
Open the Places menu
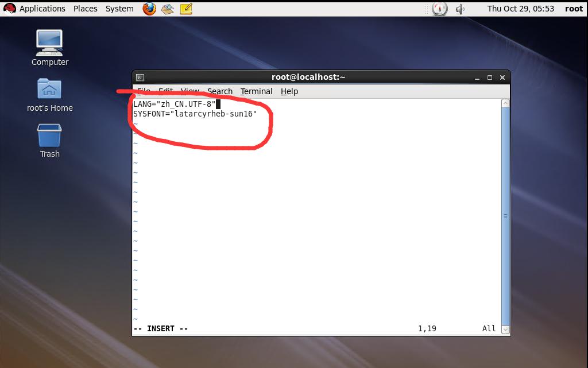[86, 9]
